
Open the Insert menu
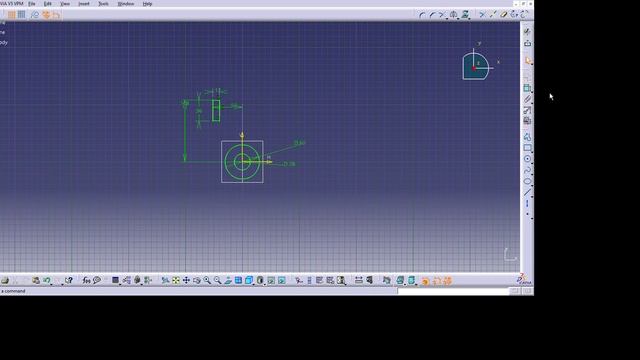click(x=84, y=4)
